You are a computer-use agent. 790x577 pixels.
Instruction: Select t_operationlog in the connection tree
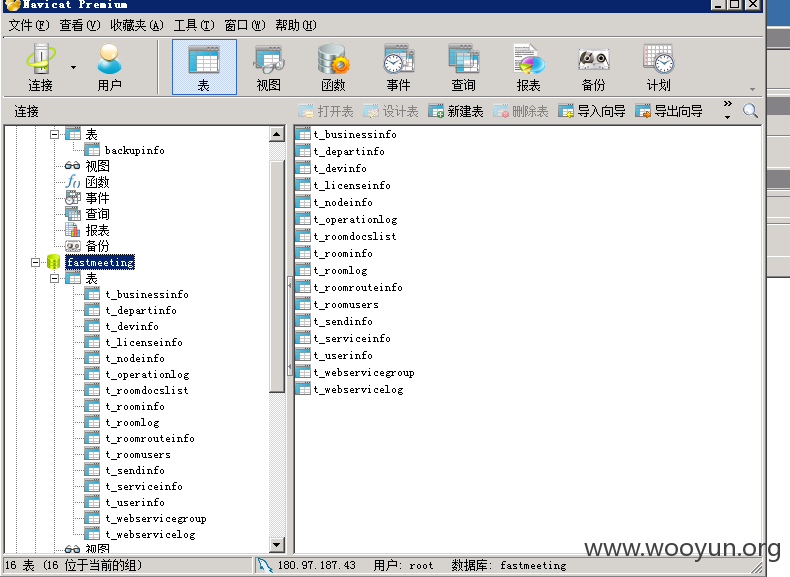147,374
